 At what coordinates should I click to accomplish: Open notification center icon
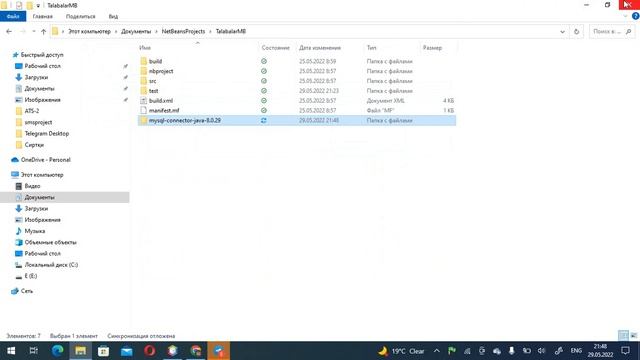(x=625, y=351)
